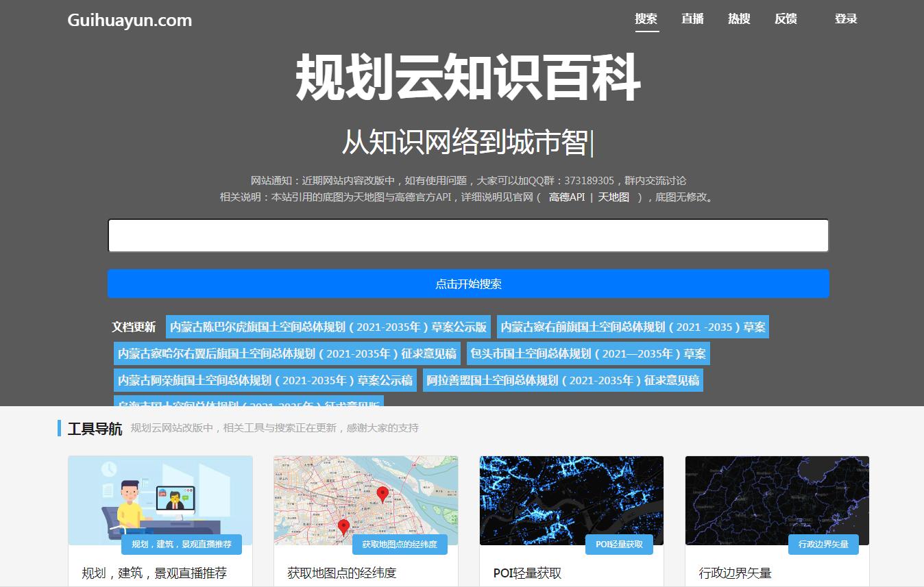Click the Guihuayun.com logo
This screenshot has width=924, height=587.
129,20
